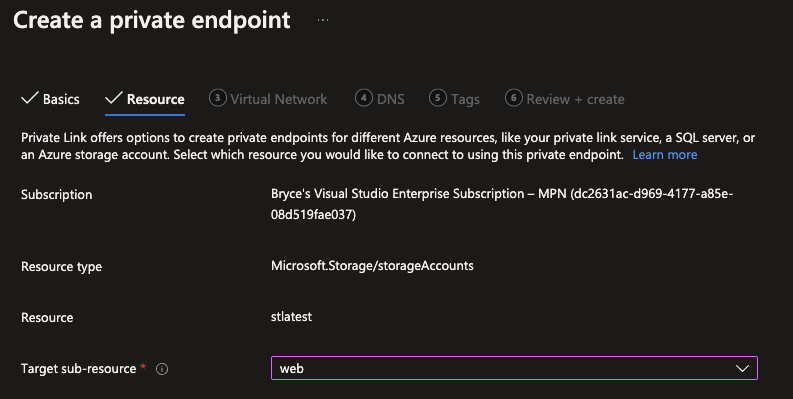This screenshot has width=793, height=399.
Task: Switch to the Tags tab
Action: tap(465, 100)
